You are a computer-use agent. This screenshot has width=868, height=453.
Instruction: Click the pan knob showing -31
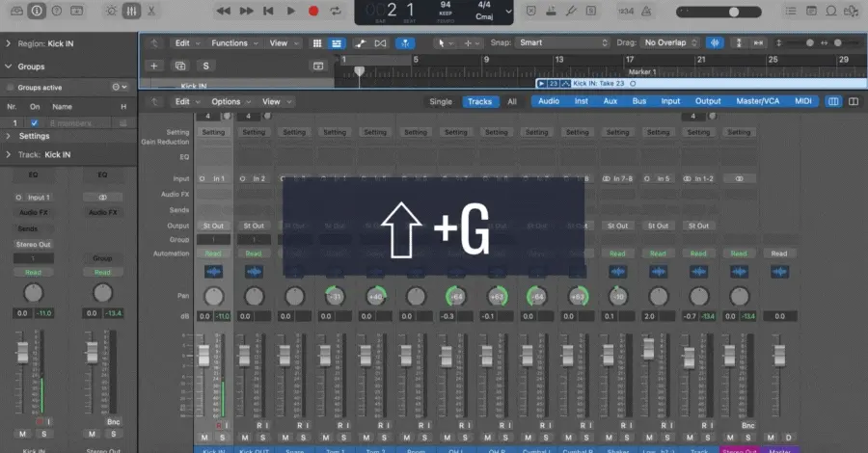[335, 297]
